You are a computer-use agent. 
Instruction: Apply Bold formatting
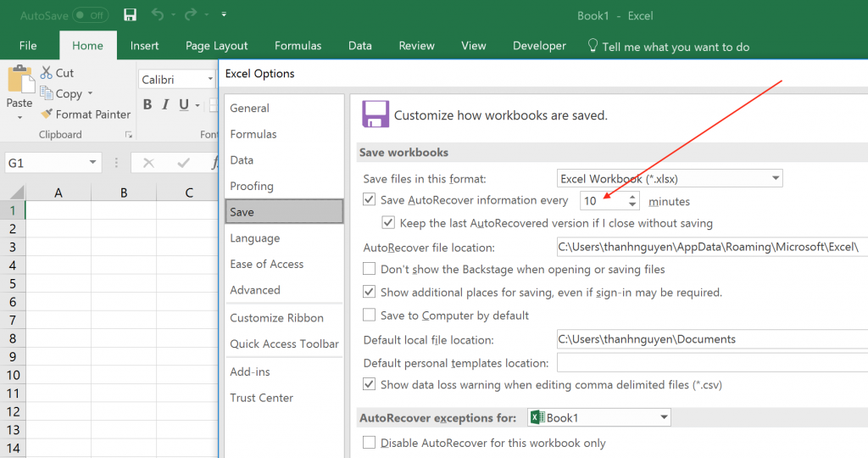click(147, 104)
